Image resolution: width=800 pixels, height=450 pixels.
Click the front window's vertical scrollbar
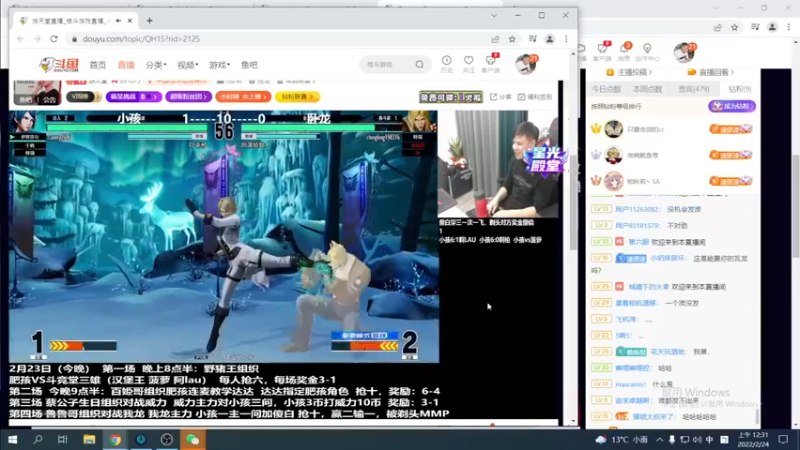573,202
